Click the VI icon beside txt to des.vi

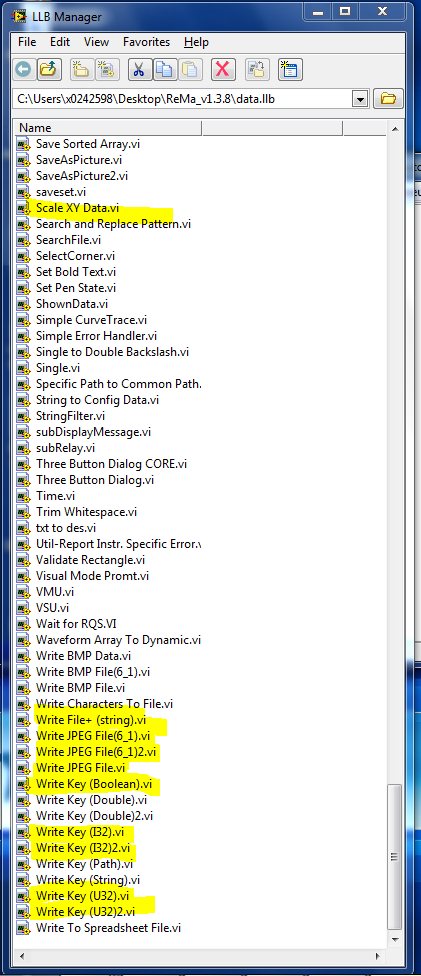(x=24, y=528)
